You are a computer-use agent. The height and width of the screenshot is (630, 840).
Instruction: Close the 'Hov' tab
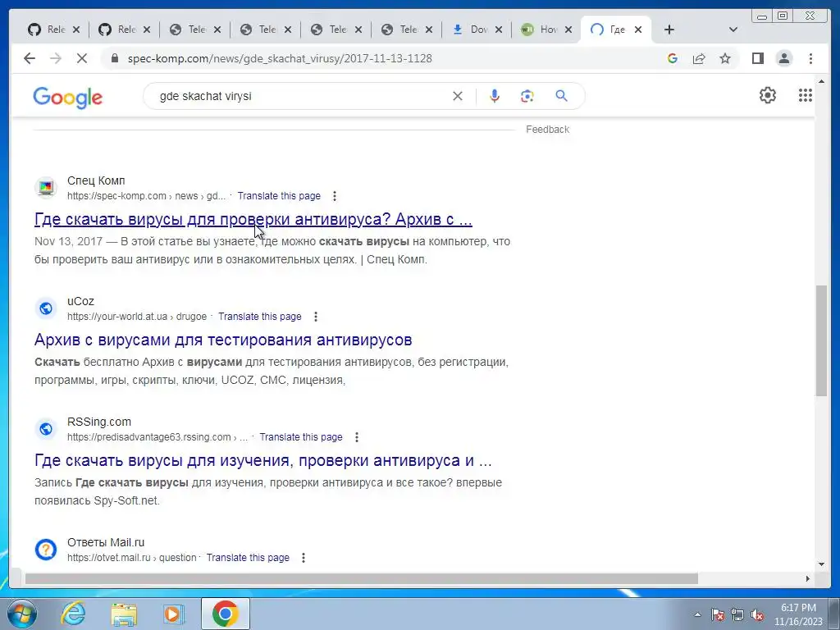coord(568,30)
